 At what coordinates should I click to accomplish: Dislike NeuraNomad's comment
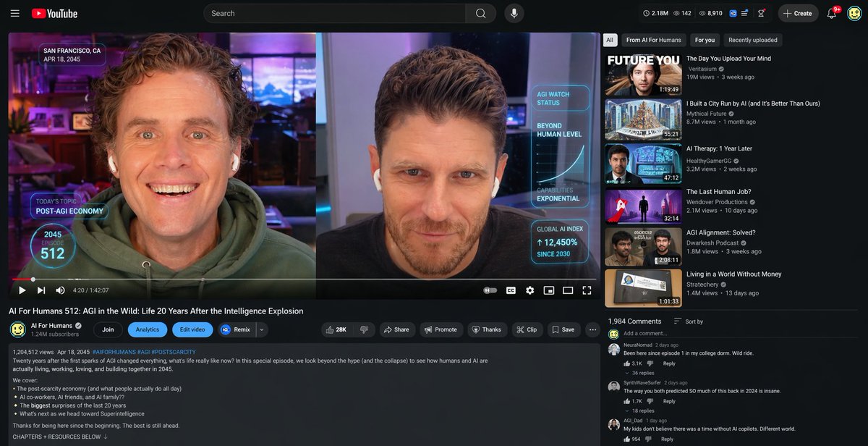(650, 363)
